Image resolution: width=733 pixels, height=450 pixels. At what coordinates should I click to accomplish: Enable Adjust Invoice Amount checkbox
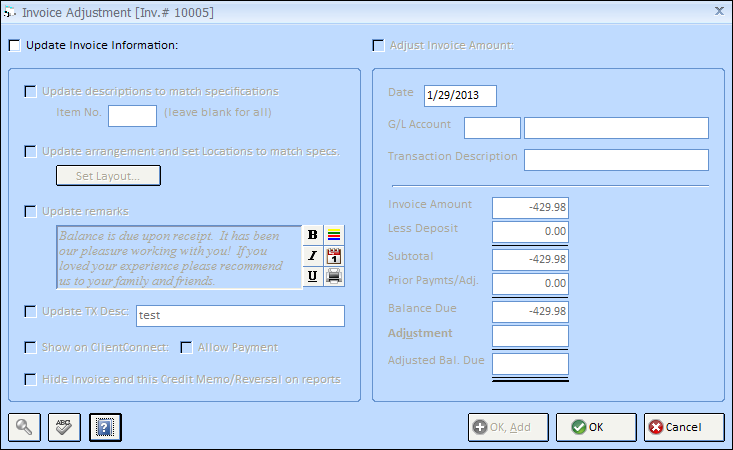[x=378, y=46]
